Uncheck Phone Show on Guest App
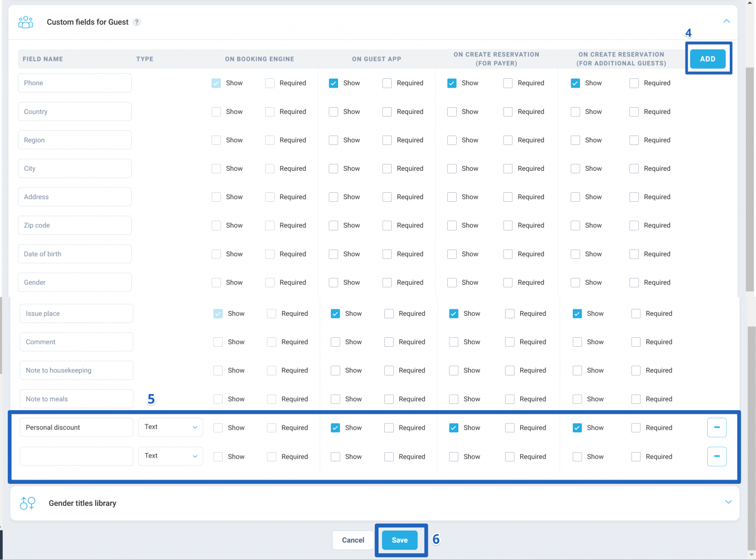The image size is (756, 560). tap(333, 83)
